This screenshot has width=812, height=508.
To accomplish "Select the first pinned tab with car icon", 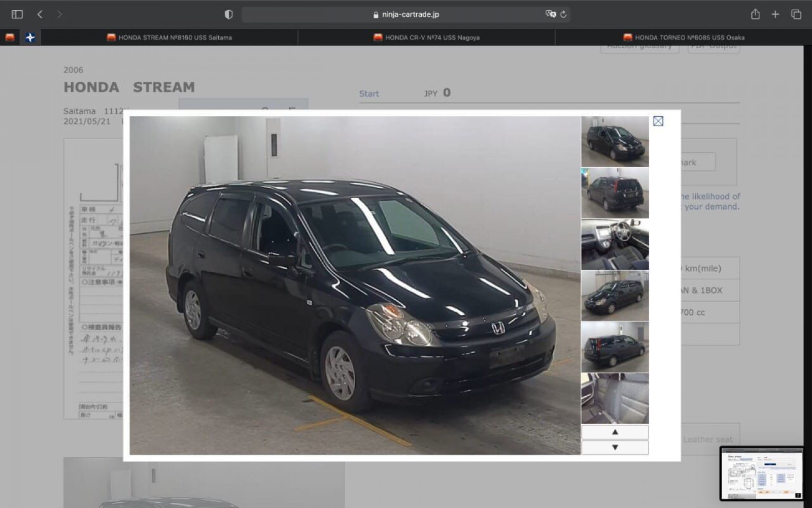I will click(x=10, y=37).
